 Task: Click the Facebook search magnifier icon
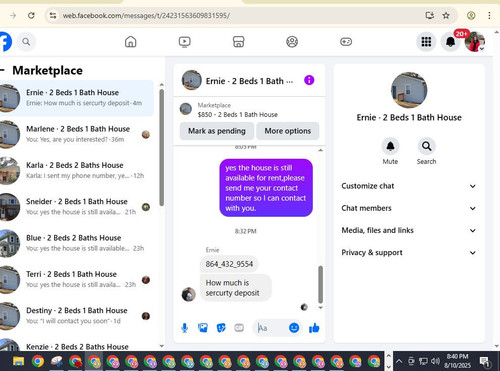pyautogui.click(x=26, y=42)
